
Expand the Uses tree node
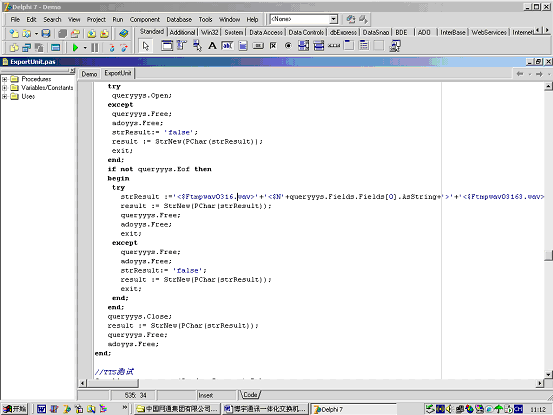(x=5, y=97)
